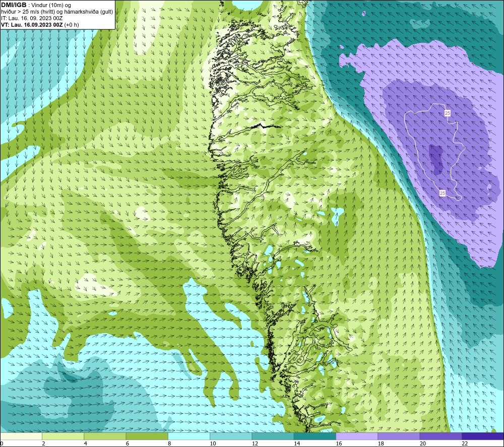Screen dimensions: 504x447
Task: Click the "0" scale label
Action: (2, 443)
